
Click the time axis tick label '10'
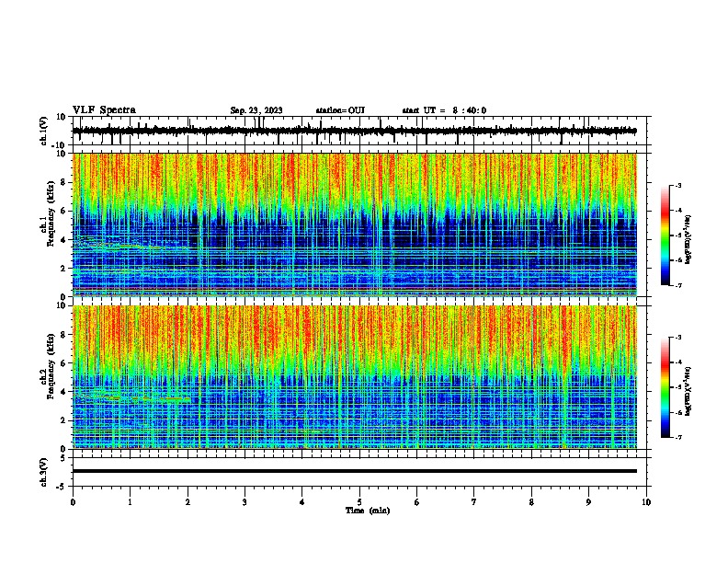pos(646,502)
